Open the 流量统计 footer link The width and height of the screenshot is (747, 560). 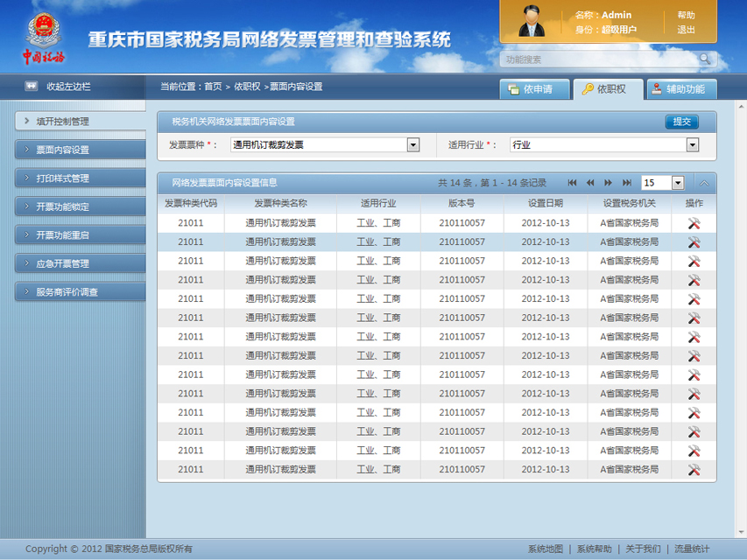[692, 549]
